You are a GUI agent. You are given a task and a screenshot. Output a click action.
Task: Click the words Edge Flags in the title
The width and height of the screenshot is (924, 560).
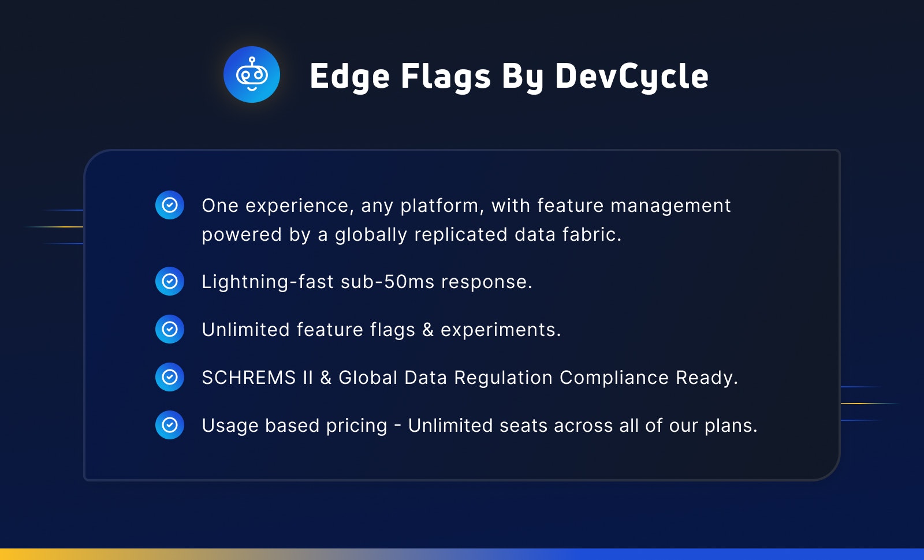pos(400,76)
